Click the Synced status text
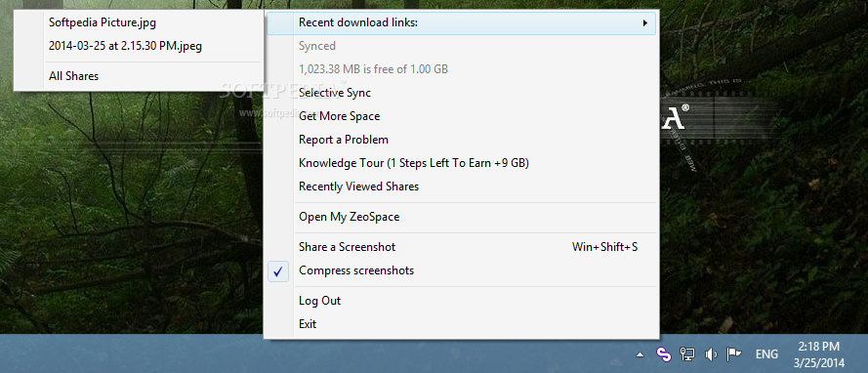The width and height of the screenshot is (868, 373). click(317, 46)
